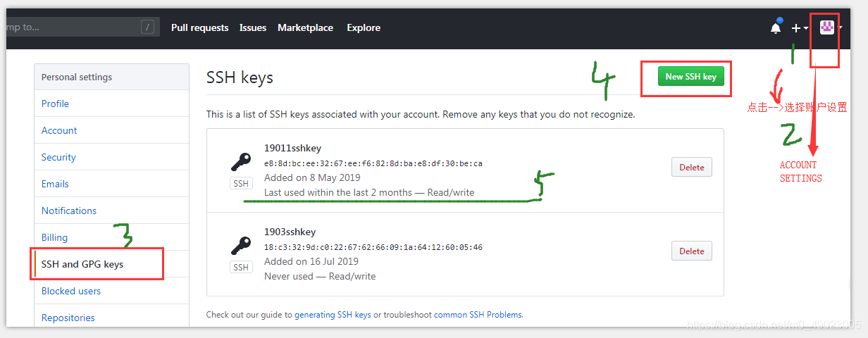Open the user avatar menu
Image resolution: width=868 pixels, height=338 pixels.
831,27
